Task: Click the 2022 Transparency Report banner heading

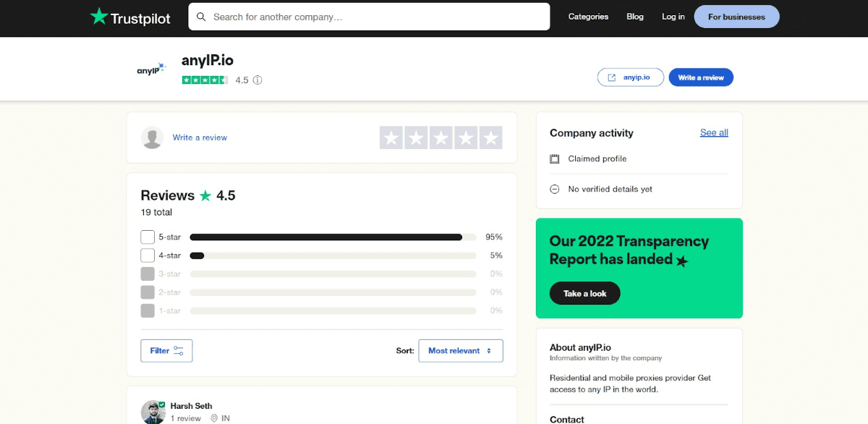Action: 629,250
